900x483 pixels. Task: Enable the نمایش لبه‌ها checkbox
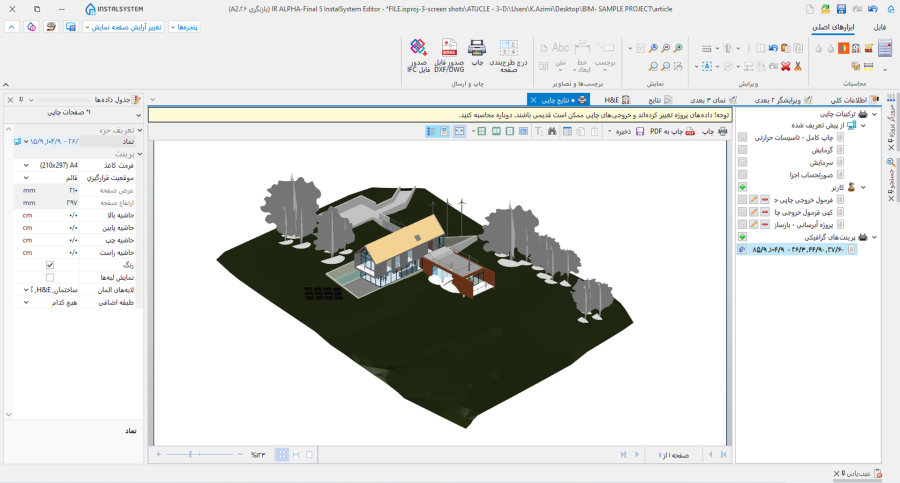coord(50,277)
